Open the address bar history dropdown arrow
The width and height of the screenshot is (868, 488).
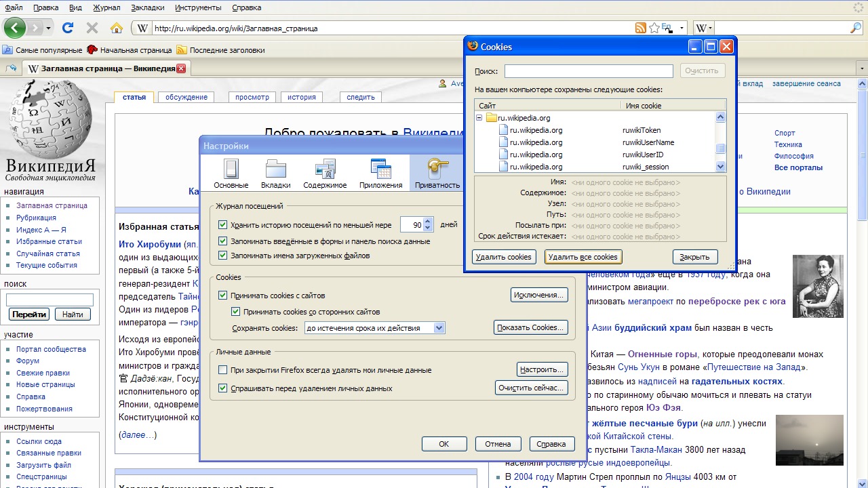[682, 28]
